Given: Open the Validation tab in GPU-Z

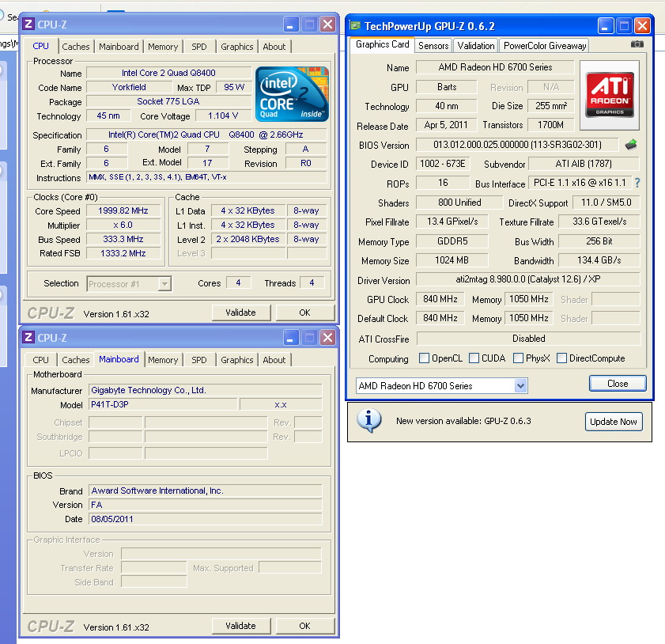Looking at the screenshot, I should [x=476, y=45].
